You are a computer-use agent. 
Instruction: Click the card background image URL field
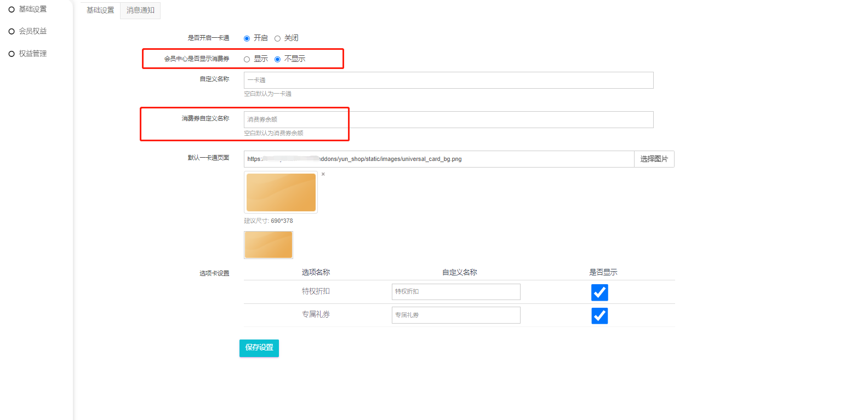pos(438,159)
